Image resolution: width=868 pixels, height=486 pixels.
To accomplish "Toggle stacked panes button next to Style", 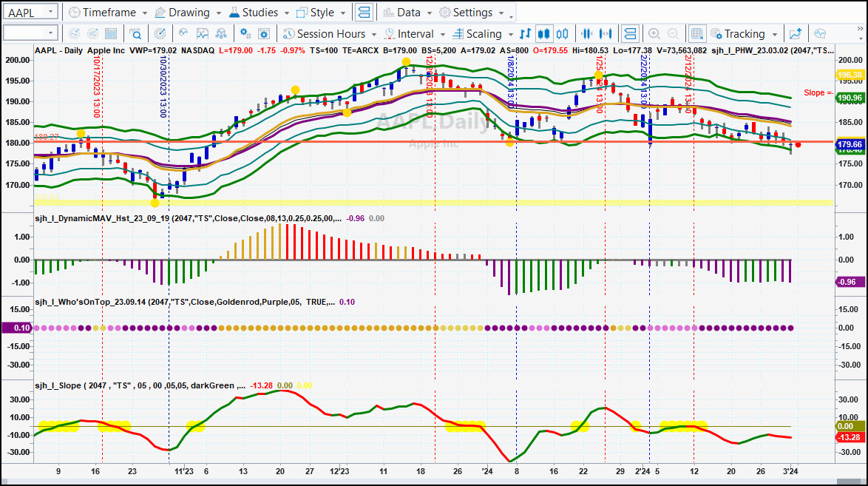I will (364, 12).
